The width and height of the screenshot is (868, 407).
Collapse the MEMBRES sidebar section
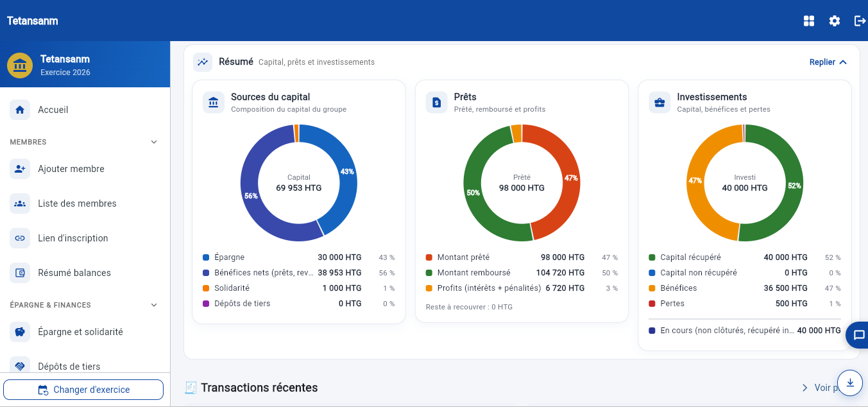154,142
